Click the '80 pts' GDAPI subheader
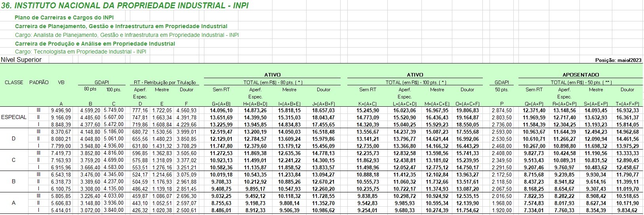 [x=90, y=89]
